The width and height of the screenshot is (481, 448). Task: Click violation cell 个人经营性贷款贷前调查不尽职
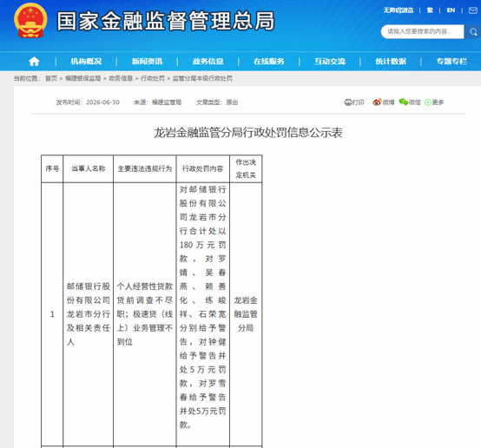(x=145, y=314)
